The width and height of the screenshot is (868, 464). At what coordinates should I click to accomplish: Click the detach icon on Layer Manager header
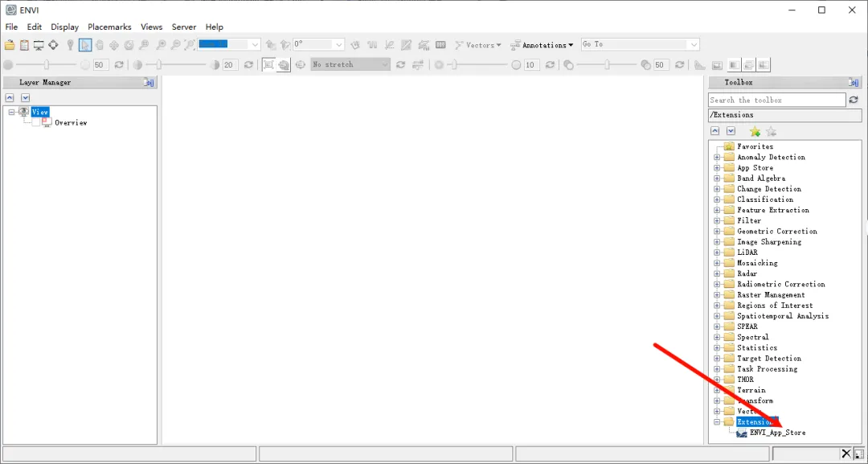149,82
